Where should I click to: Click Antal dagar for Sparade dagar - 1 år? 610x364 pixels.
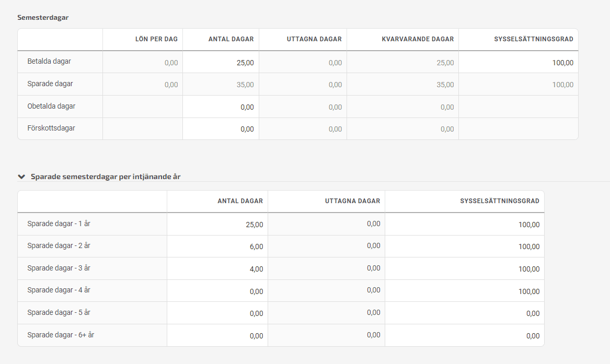(217, 225)
